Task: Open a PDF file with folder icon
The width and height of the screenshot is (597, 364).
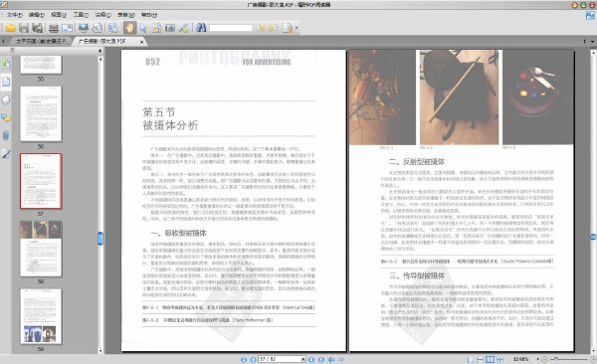Action: (x=10, y=28)
